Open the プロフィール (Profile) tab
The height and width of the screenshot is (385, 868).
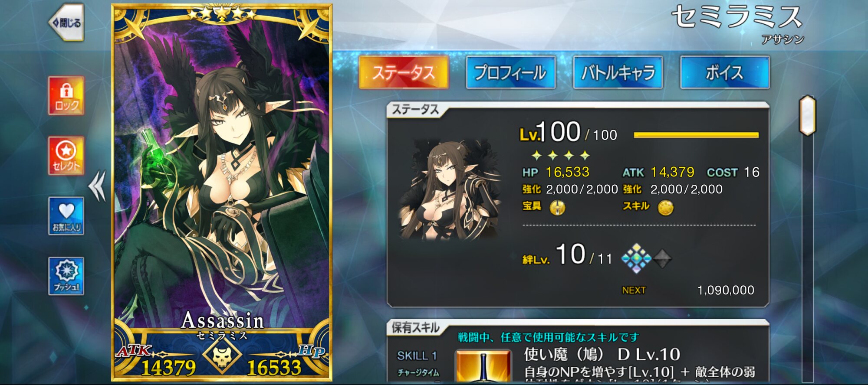(x=511, y=72)
